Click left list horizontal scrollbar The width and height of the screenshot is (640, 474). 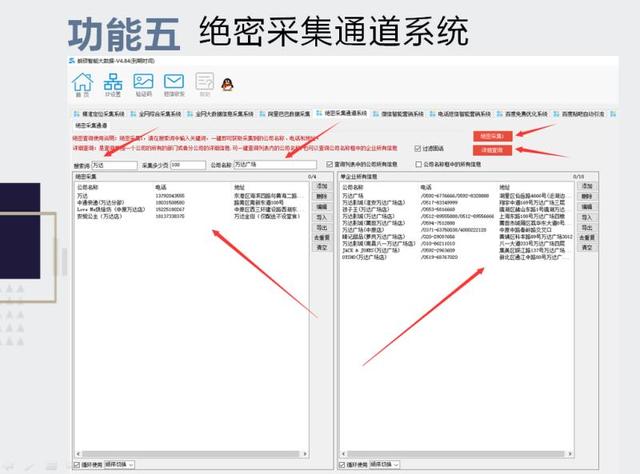tap(191, 454)
